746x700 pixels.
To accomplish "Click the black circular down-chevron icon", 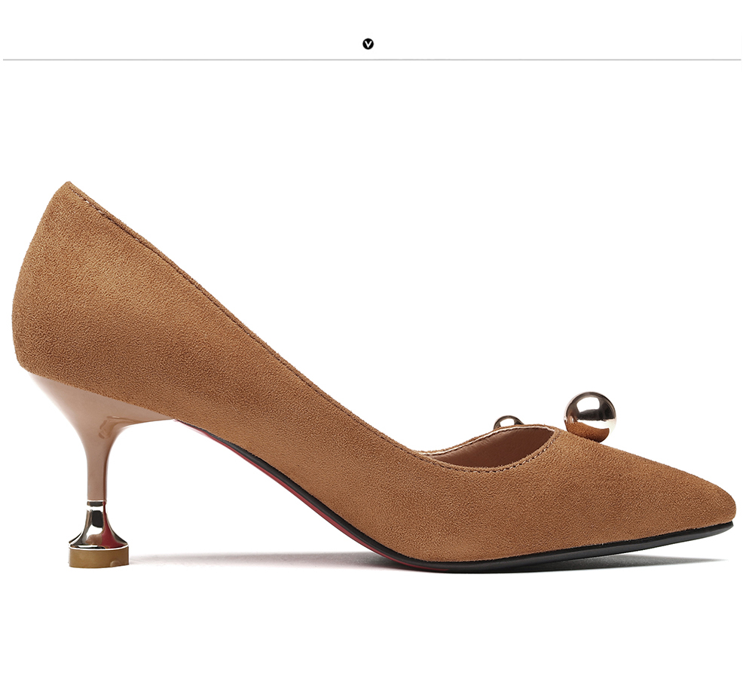I will point(368,44).
